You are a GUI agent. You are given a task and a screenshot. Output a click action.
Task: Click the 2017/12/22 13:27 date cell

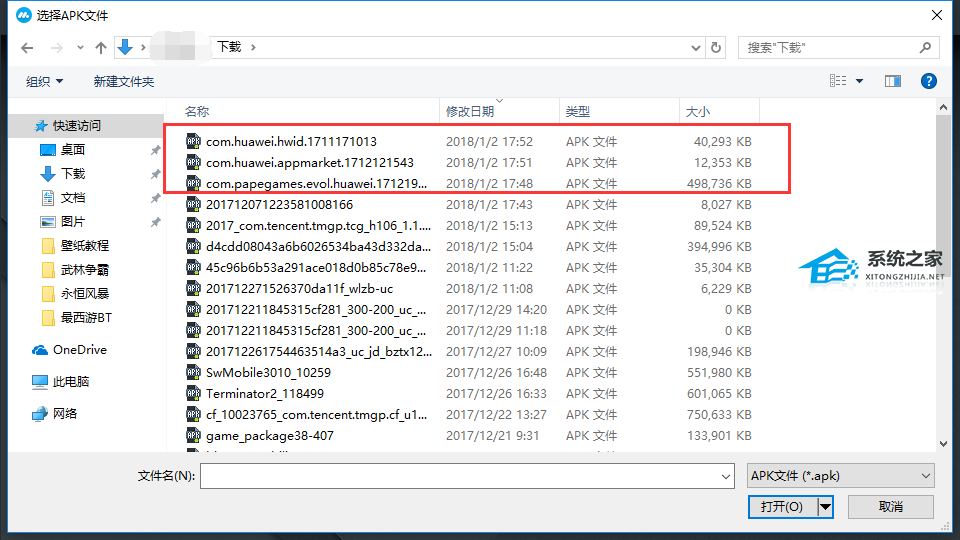[x=496, y=414]
